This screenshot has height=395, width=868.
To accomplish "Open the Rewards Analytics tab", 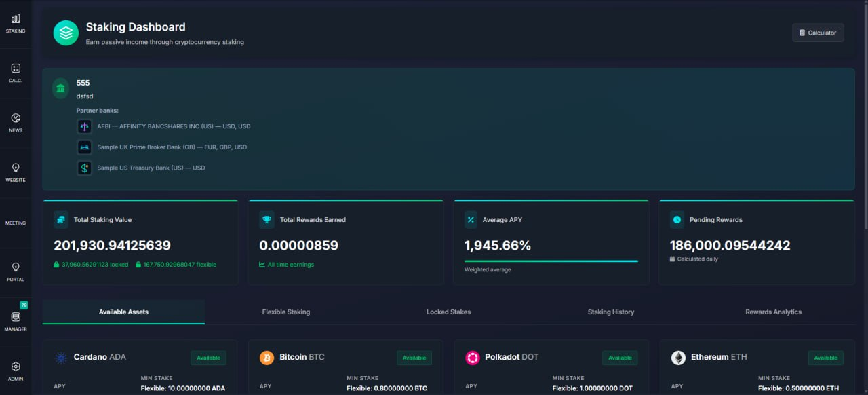I will click(773, 312).
